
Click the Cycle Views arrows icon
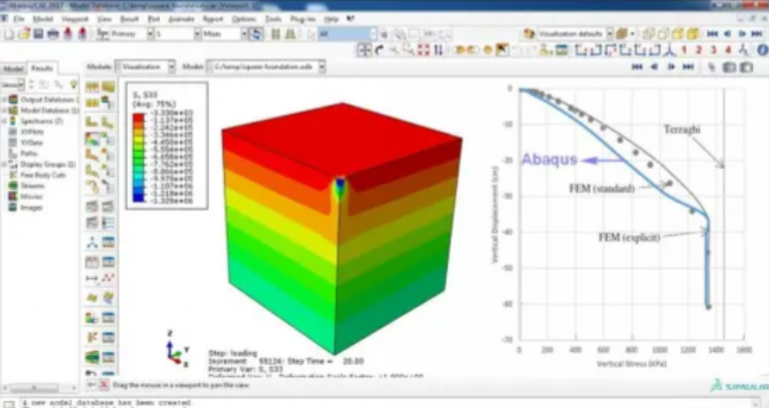click(438, 50)
